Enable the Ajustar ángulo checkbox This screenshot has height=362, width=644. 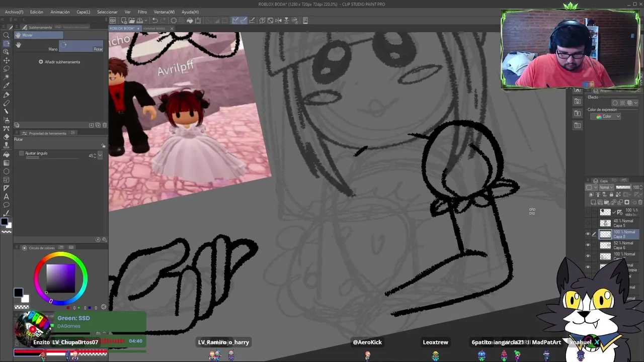[21, 153]
